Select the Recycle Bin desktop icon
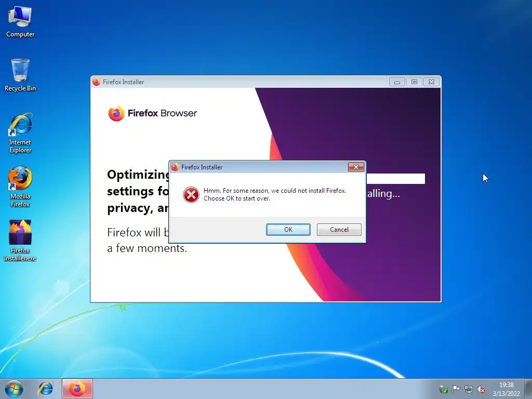Image resolution: width=532 pixels, height=399 pixels. [x=20, y=75]
